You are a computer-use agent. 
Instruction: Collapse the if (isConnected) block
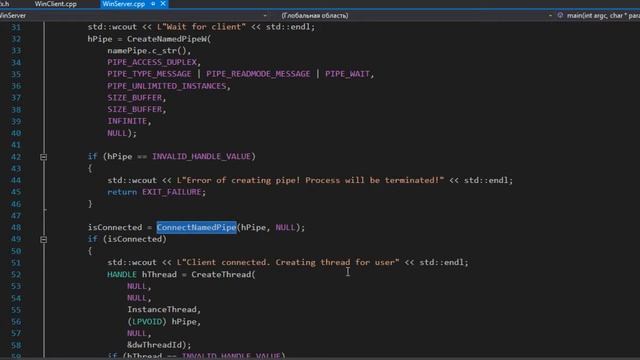pyautogui.click(x=44, y=240)
